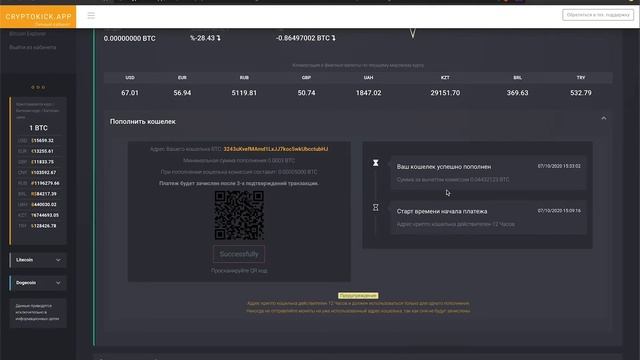This screenshot has height=360, width=640.
Task: Click the 29151.70 KZT value
Action: coord(445,93)
